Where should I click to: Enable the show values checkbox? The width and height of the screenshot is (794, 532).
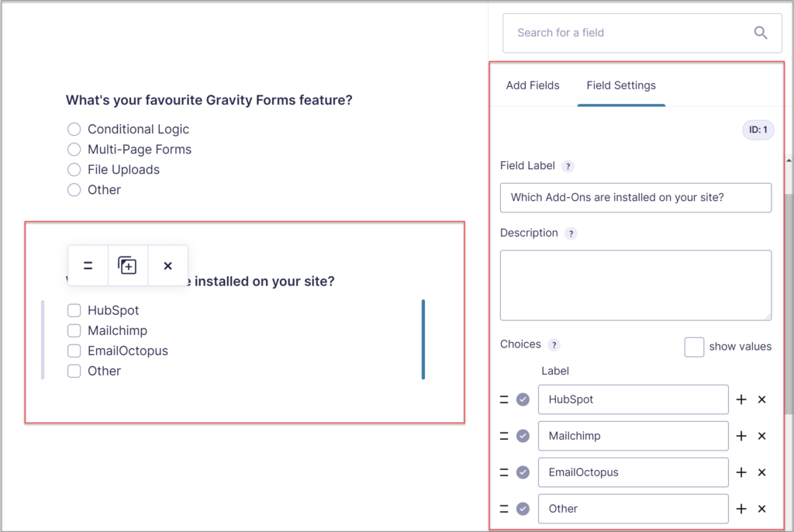pyautogui.click(x=694, y=347)
